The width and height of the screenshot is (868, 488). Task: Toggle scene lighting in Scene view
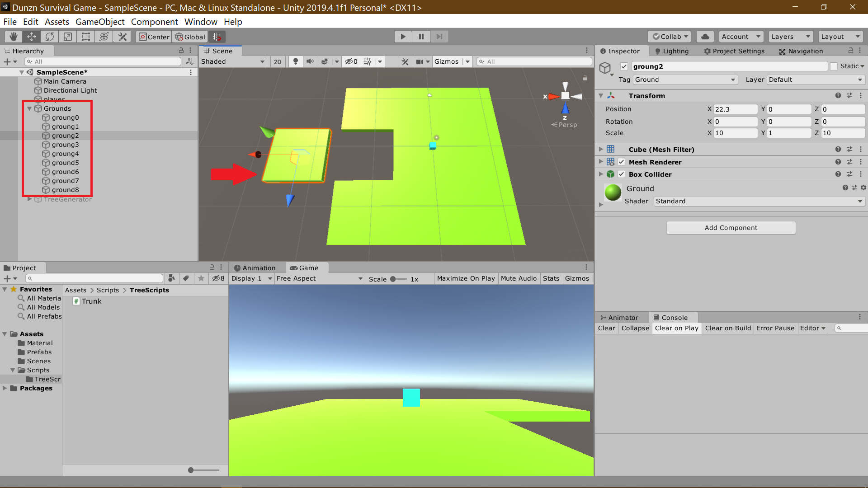click(x=295, y=61)
